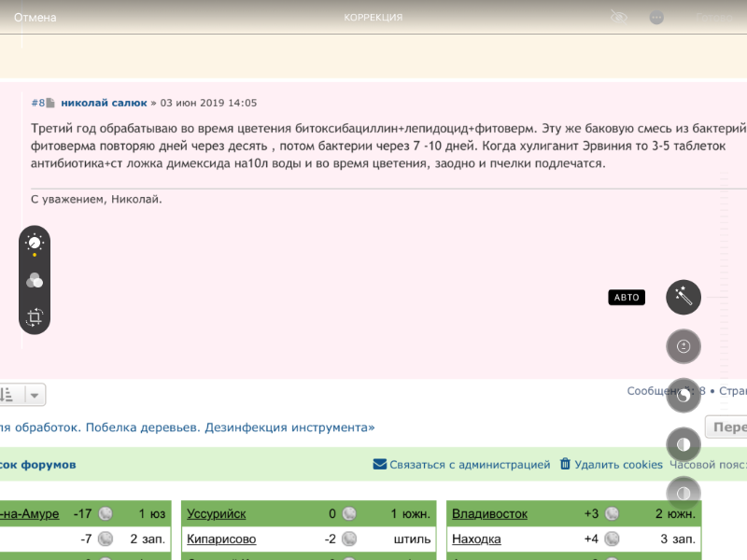Click the signature С уважением, Николай.
This screenshot has width=747, height=560.
[x=96, y=199]
